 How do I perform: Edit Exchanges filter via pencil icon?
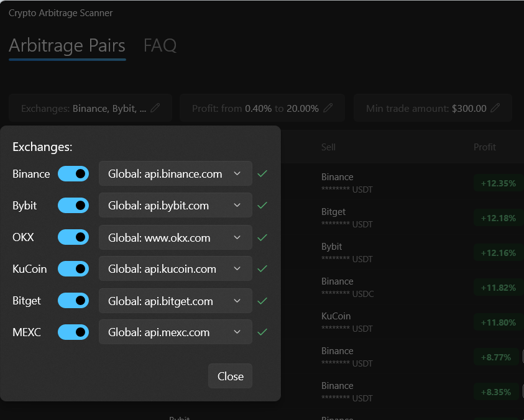pyautogui.click(x=155, y=108)
